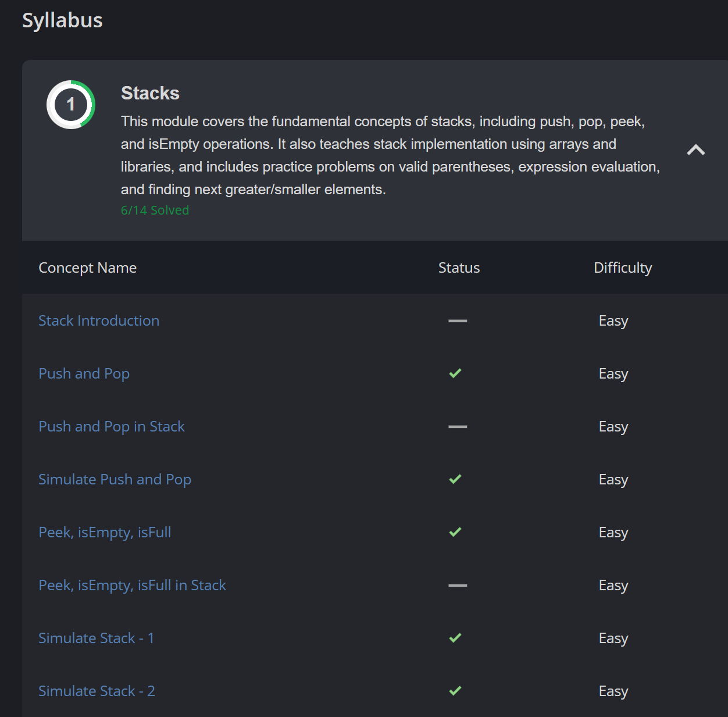Open the Stack Introduction concept

99,320
